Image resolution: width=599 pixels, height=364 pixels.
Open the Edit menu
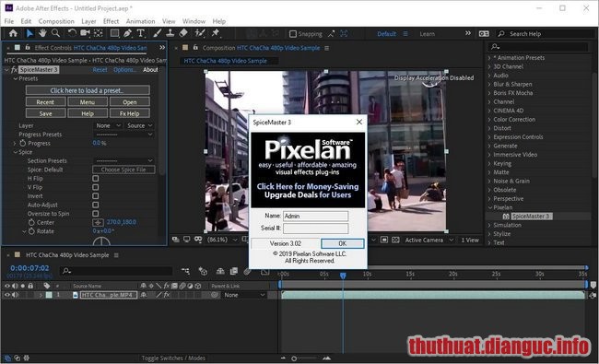click(26, 21)
